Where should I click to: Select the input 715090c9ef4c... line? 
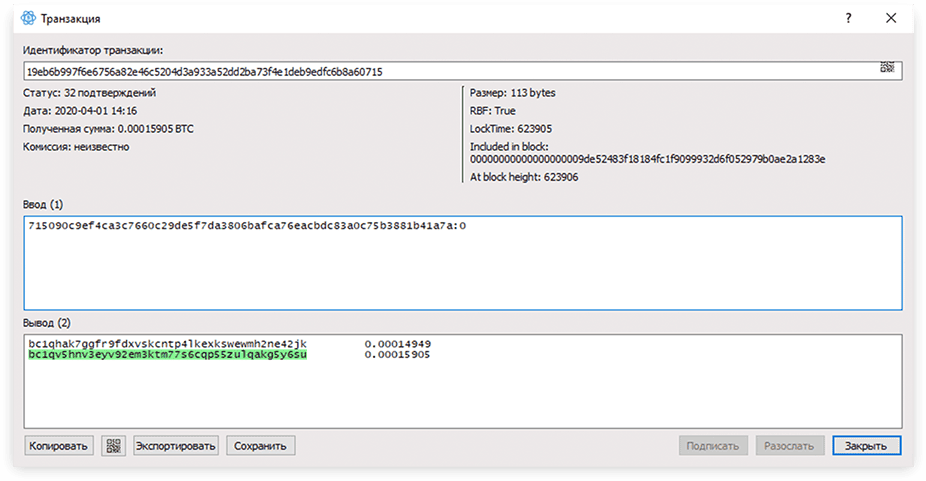[x=247, y=226]
